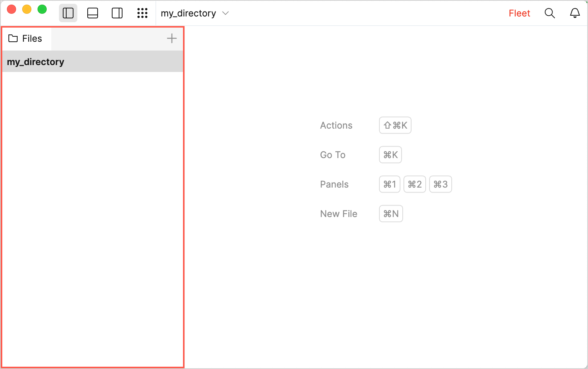Viewport: 588px width, 369px height.
Task: Click the Fleet label in the header
Action: pos(519,13)
